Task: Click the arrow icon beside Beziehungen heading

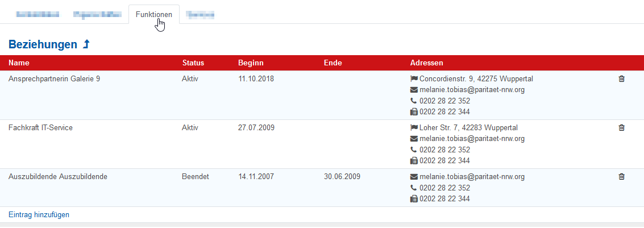Action: (x=86, y=44)
